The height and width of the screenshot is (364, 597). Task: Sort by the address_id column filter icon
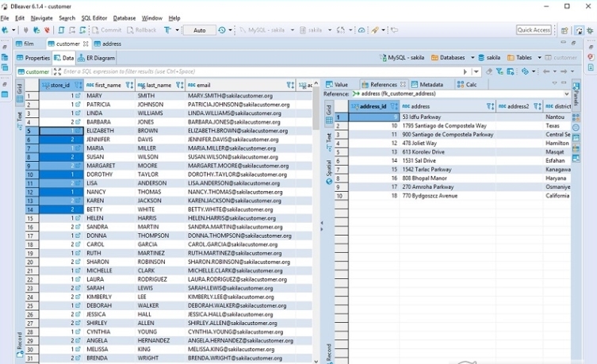pyautogui.click(x=394, y=106)
